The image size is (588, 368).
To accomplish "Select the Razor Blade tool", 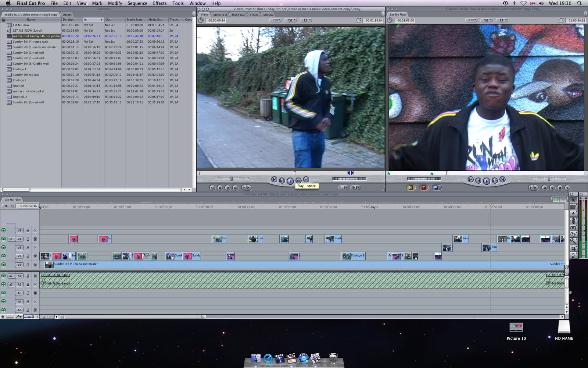I will coord(573,234).
